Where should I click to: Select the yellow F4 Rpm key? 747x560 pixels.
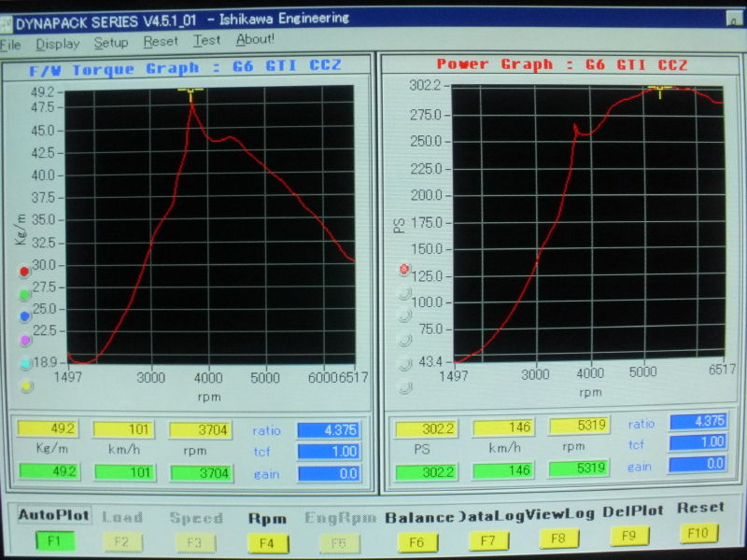pos(267,543)
